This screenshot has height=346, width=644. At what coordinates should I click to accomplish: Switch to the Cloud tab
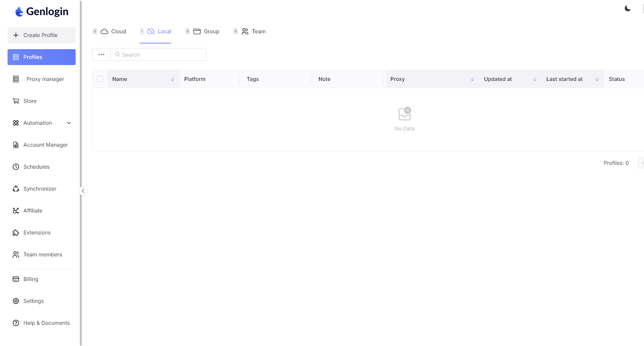[109, 31]
